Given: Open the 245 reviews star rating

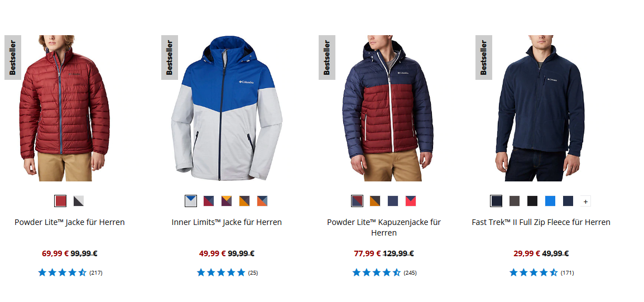Looking at the screenshot, I should click(384, 272).
